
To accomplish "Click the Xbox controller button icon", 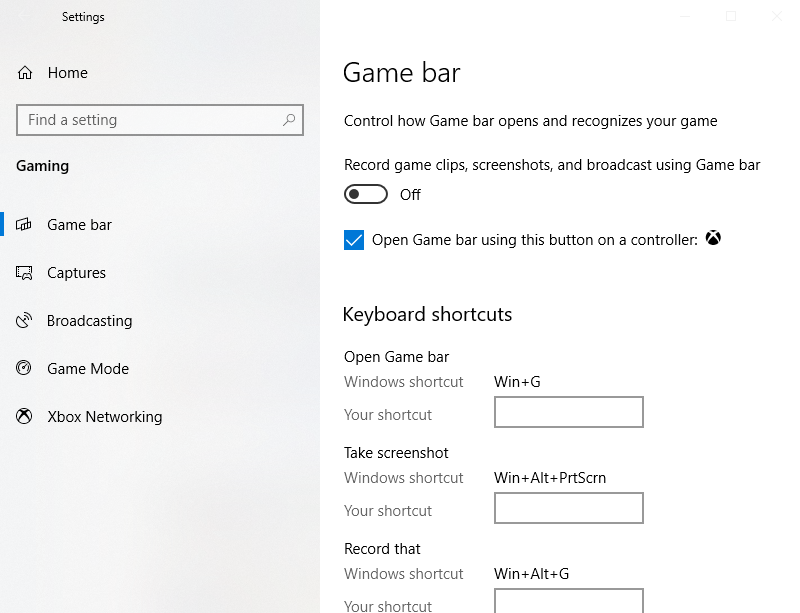I will (x=713, y=238).
